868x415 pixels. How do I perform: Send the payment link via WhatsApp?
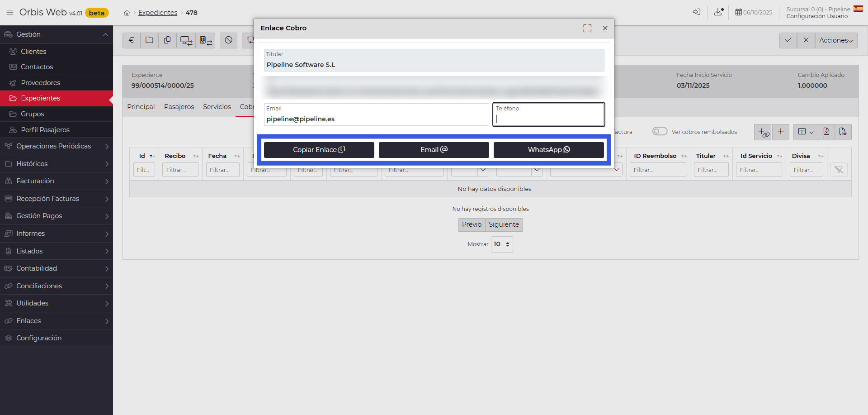tap(549, 150)
